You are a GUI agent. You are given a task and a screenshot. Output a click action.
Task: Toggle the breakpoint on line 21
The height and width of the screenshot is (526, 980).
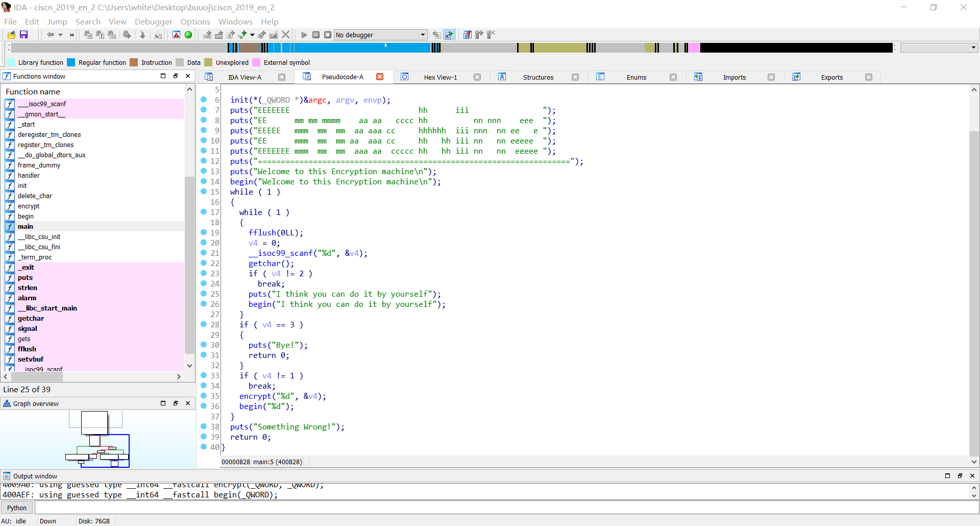(203, 253)
